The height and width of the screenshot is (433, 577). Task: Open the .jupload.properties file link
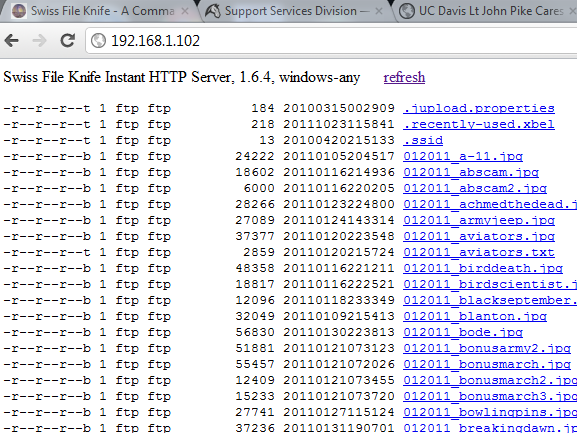(479, 108)
